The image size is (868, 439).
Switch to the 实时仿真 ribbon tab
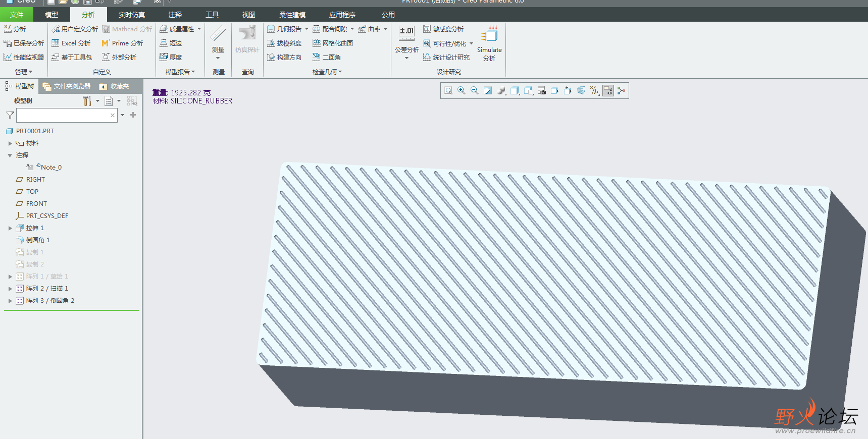(132, 15)
